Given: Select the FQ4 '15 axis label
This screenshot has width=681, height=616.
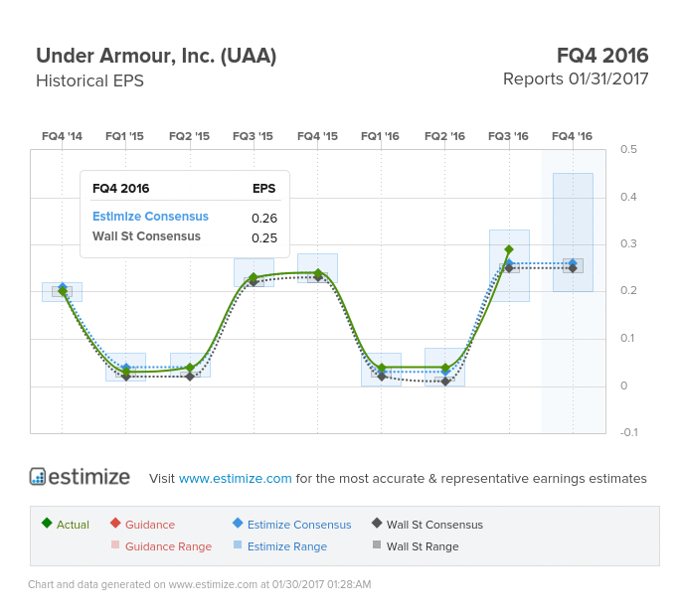Looking at the screenshot, I should (x=317, y=136).
